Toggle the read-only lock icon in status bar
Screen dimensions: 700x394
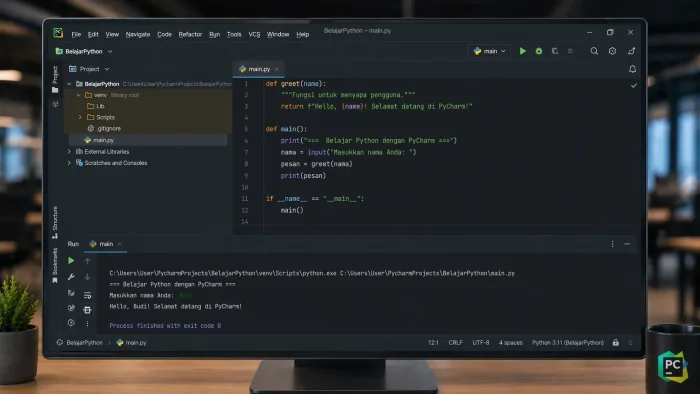point(616,343)
